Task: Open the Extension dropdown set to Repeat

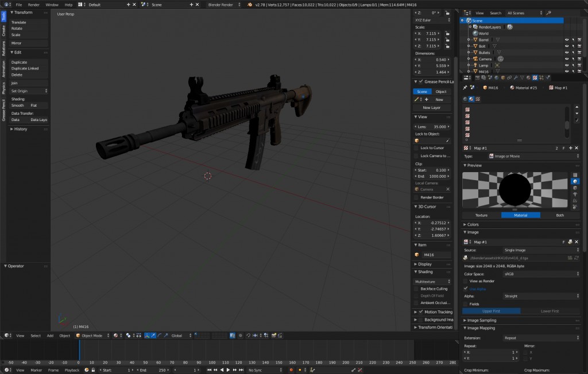Action: pos(540,338)
